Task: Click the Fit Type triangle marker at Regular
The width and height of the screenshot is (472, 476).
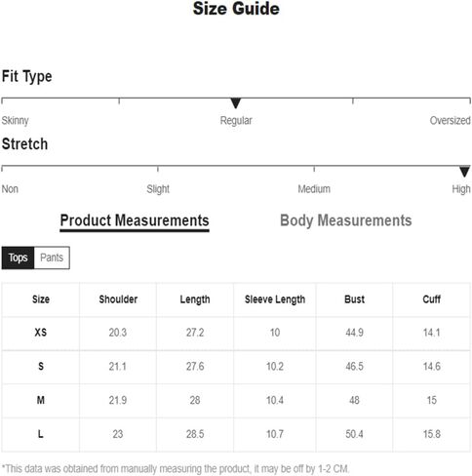Action: point(236,103)
